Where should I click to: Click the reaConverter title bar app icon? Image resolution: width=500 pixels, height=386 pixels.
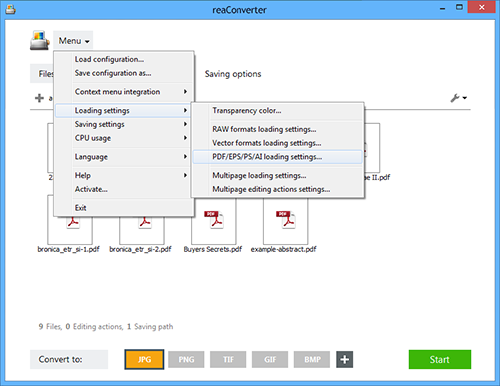(11, 9)
